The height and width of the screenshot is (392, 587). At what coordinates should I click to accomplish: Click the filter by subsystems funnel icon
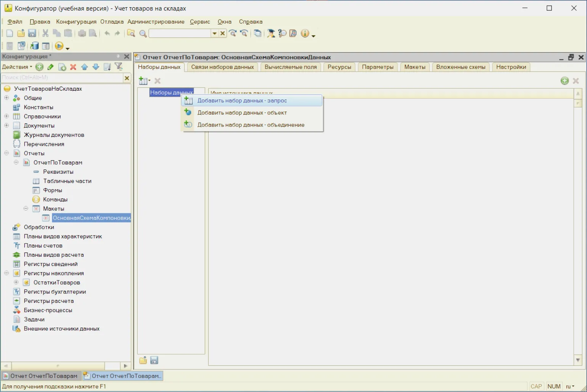(119, 67)
